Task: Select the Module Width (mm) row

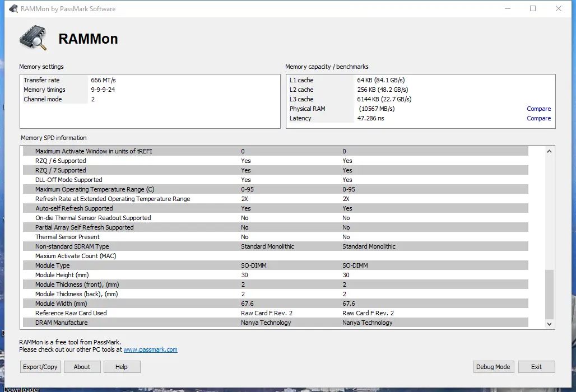Action: pyautogui.click(x=276, y=304)
